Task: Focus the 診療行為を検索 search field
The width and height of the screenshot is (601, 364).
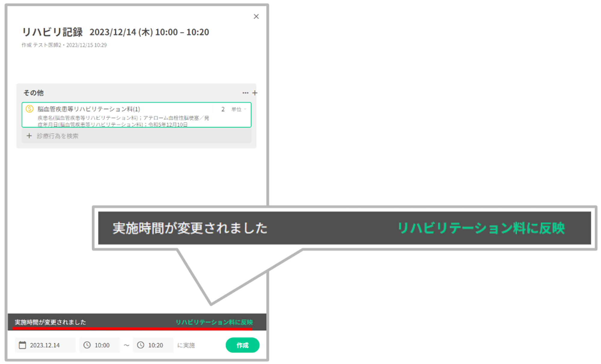Action: 58,136
